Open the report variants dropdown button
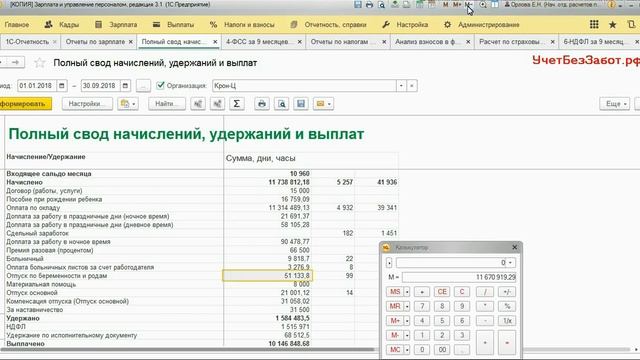 point(128,104)
